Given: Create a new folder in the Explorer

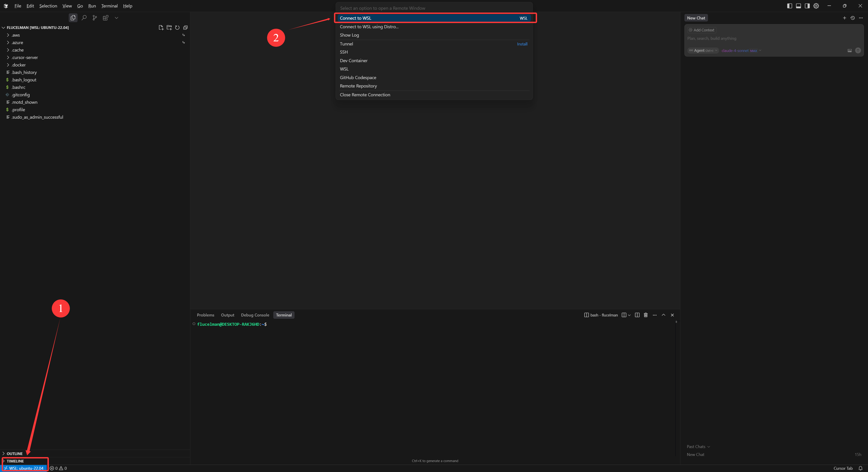Looking at the screenshot, I should coord(169,28).
